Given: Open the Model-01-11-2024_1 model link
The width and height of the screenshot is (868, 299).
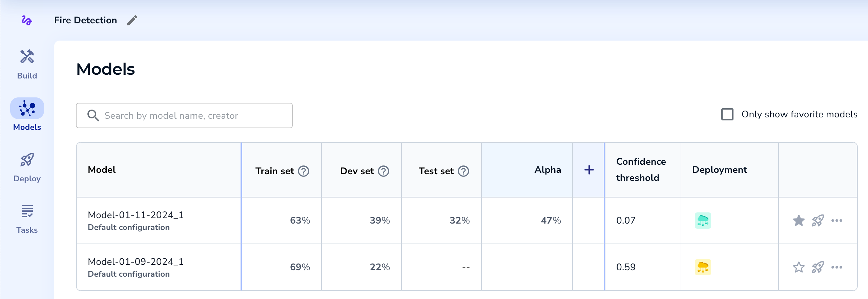Looking at the screenshot, I should click(136, 215).
